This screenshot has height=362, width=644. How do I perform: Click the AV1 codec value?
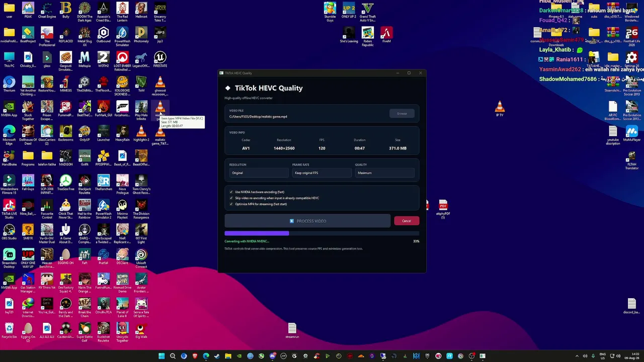point(246,148)
